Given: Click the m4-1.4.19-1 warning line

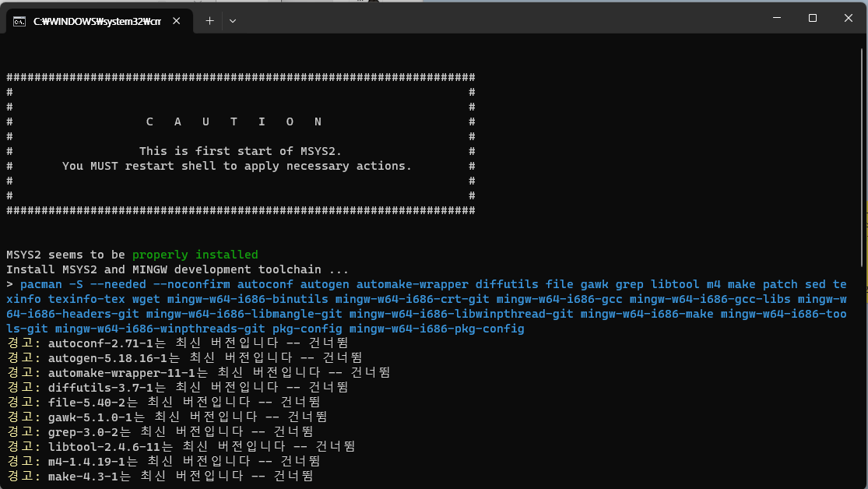Looking at the screenshot, I should click(163, 461).
